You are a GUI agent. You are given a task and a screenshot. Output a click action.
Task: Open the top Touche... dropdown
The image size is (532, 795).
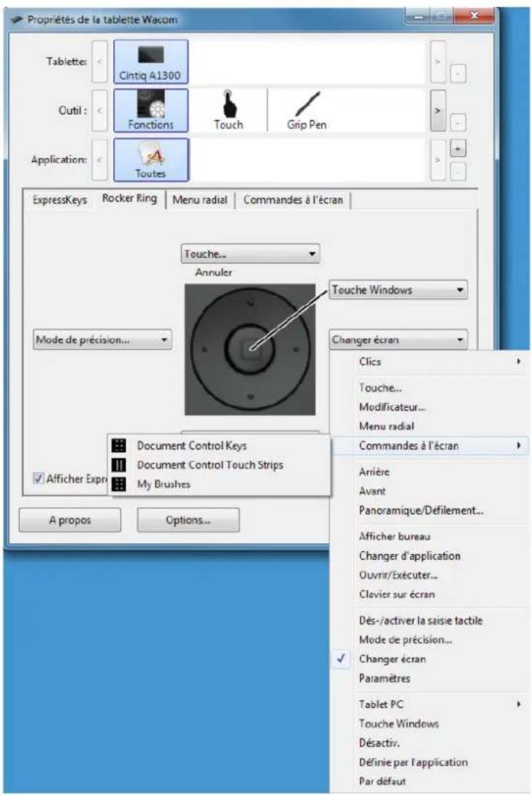click(x=250, y=254)
